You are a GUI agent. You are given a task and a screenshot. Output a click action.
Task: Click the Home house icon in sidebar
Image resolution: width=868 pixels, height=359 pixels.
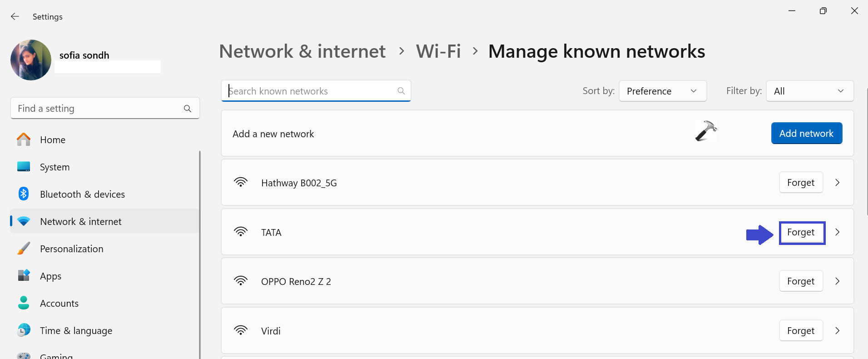[24, 140]
